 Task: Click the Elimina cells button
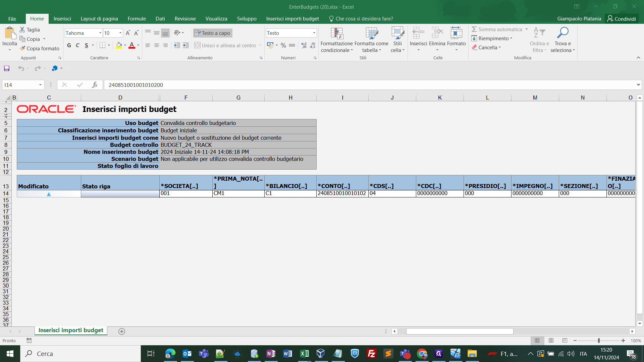pos(437,40)
